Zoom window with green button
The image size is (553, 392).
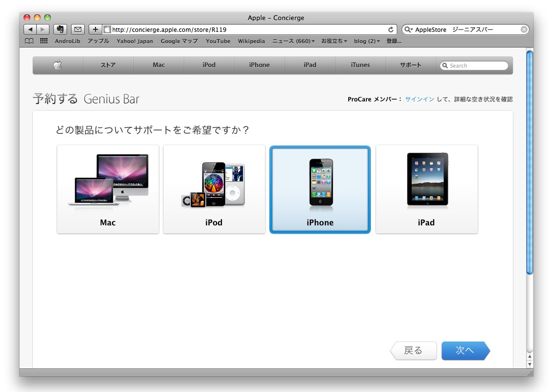tap(48, 18)
